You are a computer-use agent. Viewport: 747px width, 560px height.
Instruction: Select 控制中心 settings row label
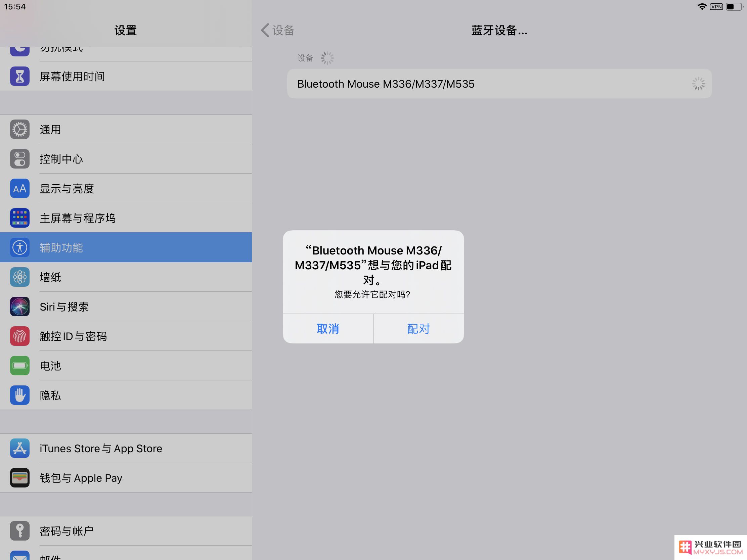click(61, 159)
